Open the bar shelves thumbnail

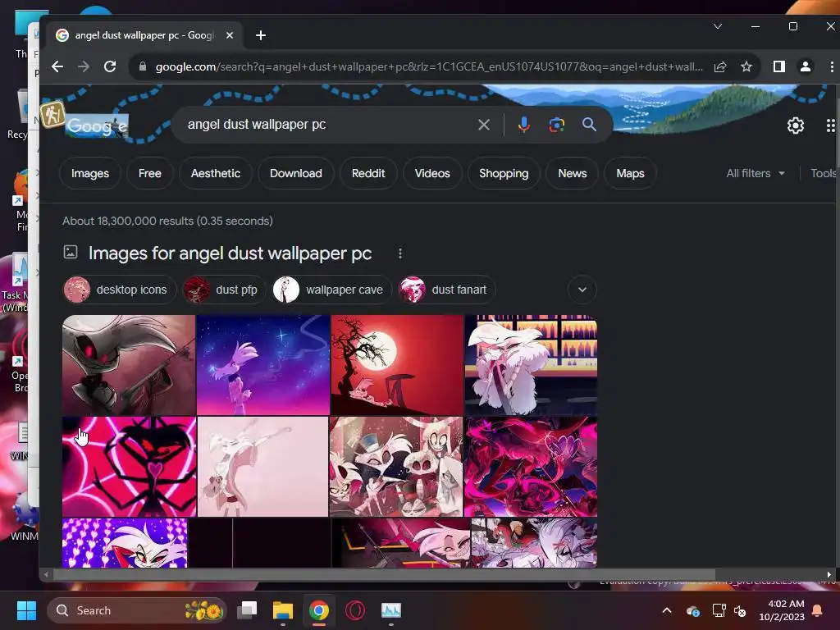tap(531, 365)
